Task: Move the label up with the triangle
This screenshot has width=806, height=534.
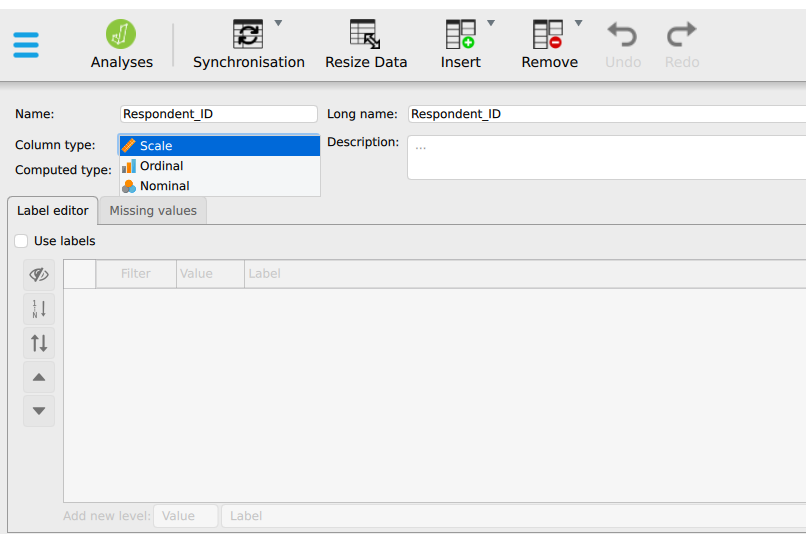Action: coord(39,377)
